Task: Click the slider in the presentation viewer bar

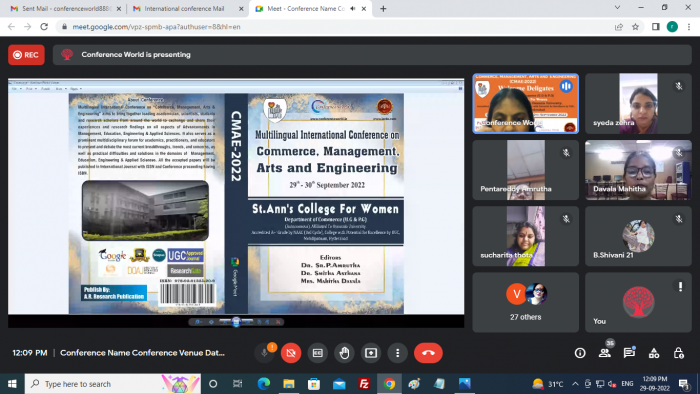Action: (x=236, y=322)
